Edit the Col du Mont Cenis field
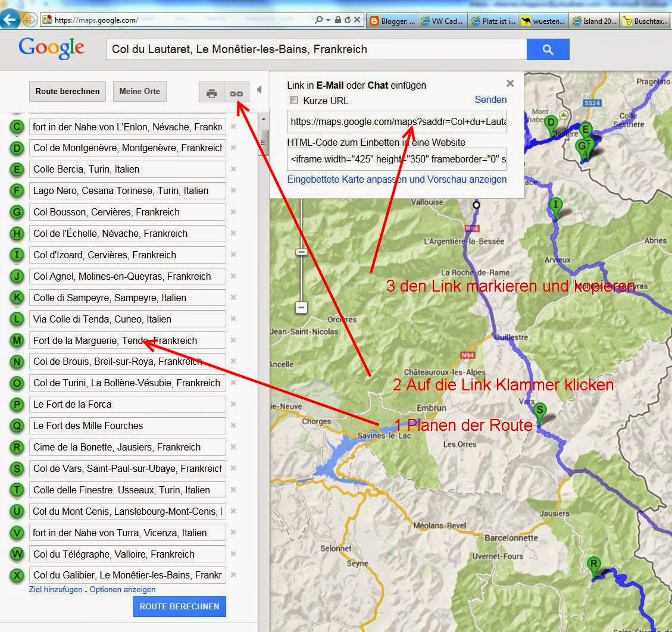 [x=127, y=512]
